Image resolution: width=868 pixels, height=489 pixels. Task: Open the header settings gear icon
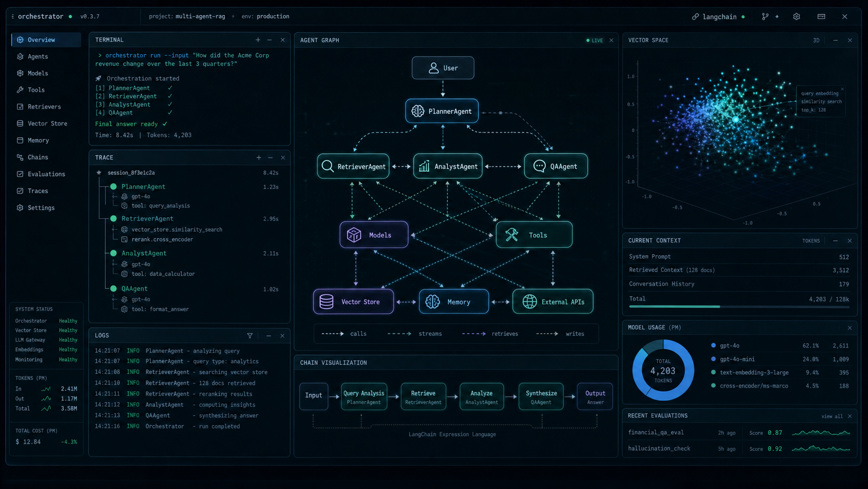(x=796, y=17)
